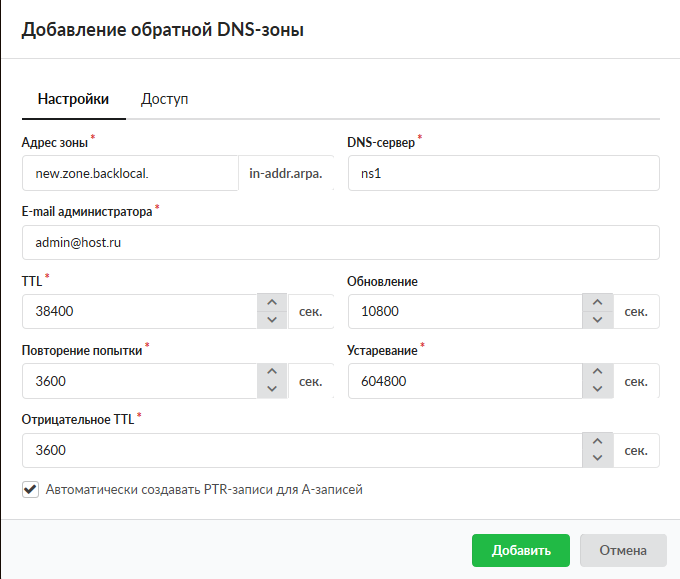Decrease Повторение попытки value by arrow

pyautogui.click(x=272, y=389)
